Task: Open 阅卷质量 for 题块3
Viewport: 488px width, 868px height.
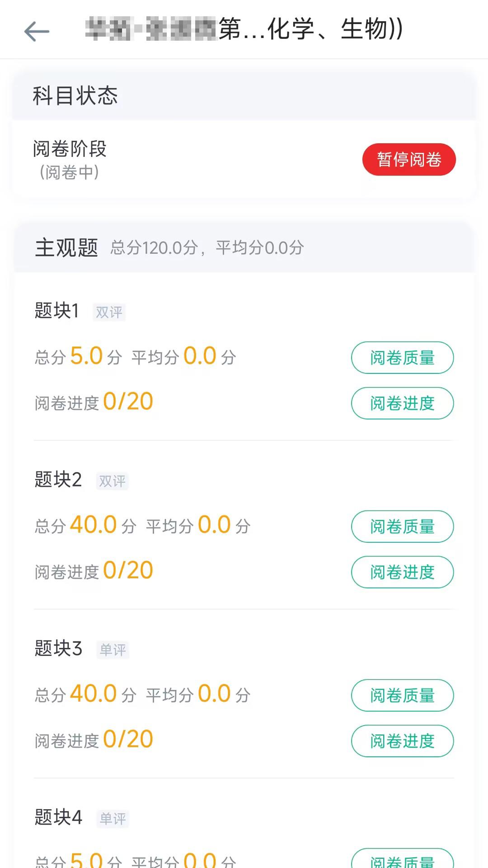Action: coord(402,695)
